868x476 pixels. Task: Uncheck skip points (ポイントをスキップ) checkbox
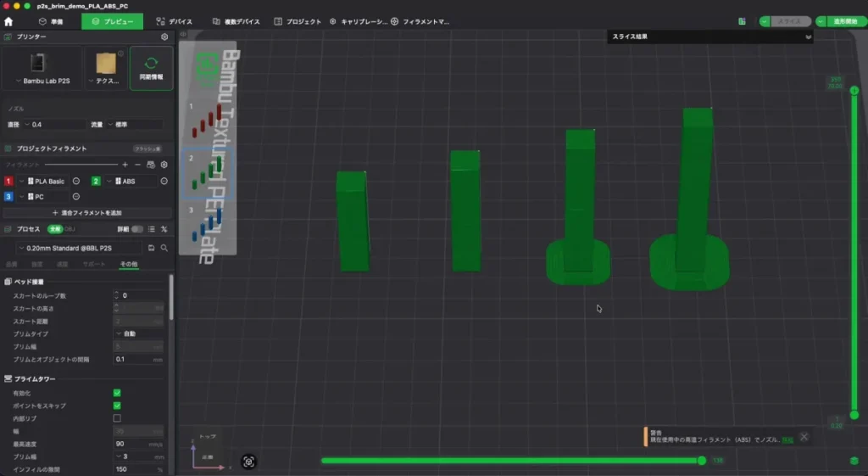click(x=117, y=406)
